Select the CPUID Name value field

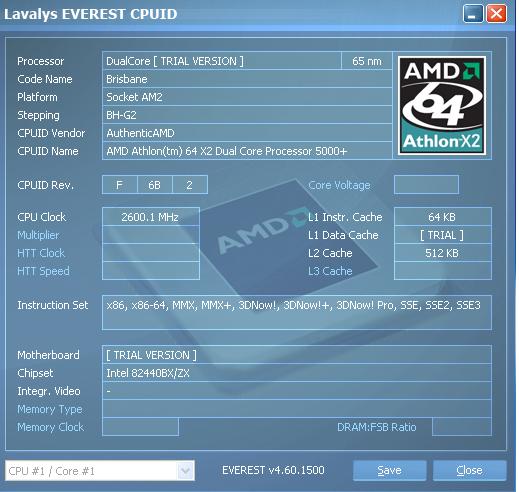[x=247, y=151]
